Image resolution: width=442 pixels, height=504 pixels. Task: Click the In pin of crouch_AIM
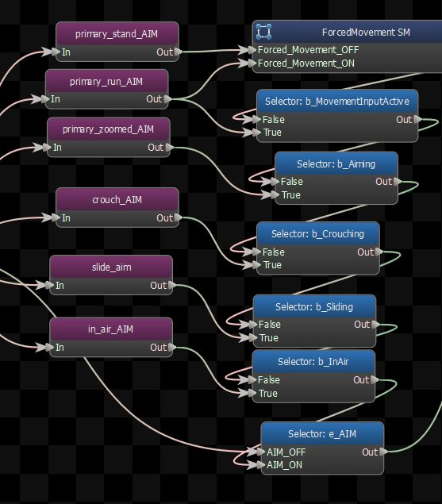[56, 217]
